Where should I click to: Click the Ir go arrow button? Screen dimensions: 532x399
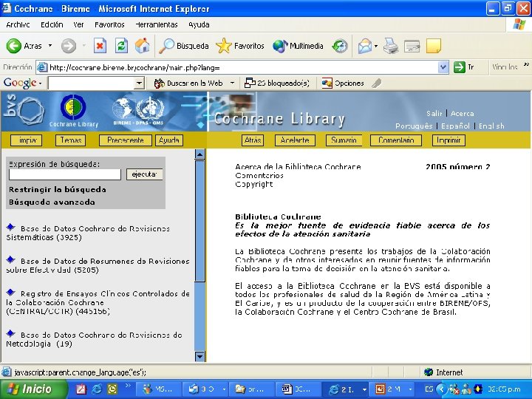pyautogui.click(x=464, y=67)
